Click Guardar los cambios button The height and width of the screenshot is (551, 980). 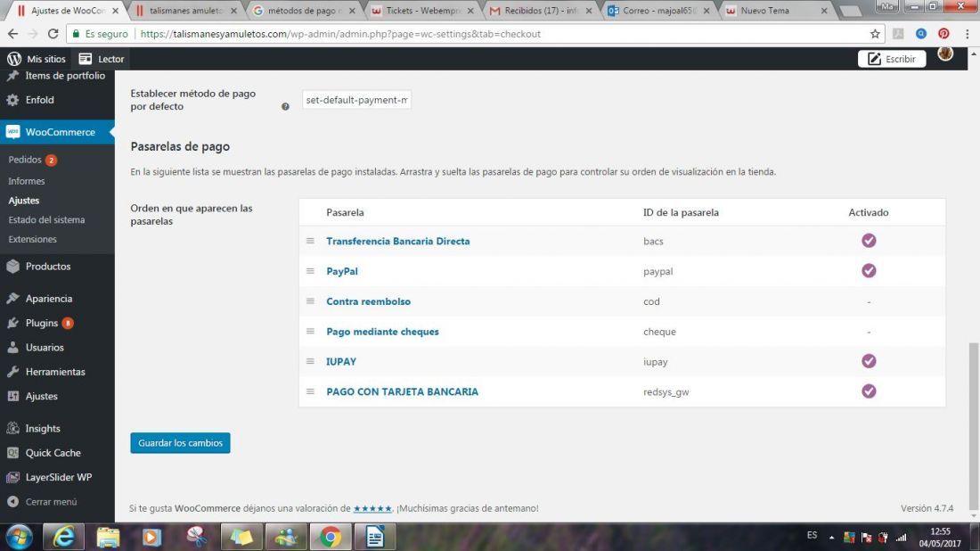click(180, 443)
